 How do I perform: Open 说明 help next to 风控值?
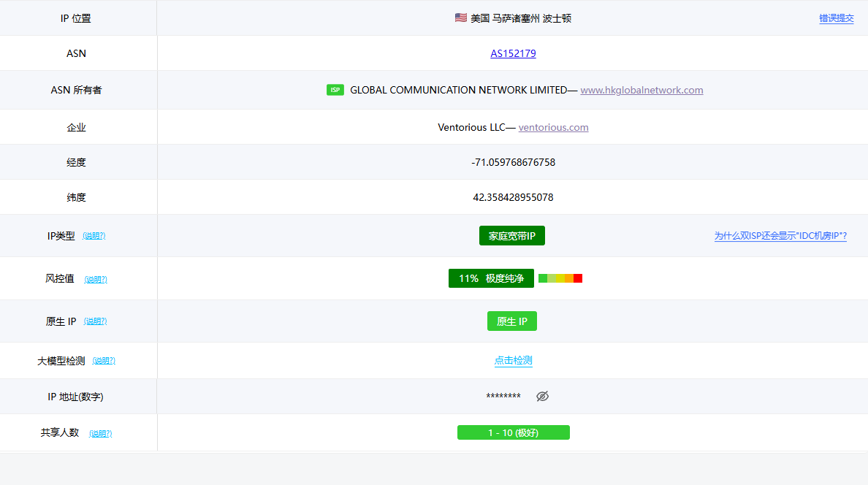(96, 279)
